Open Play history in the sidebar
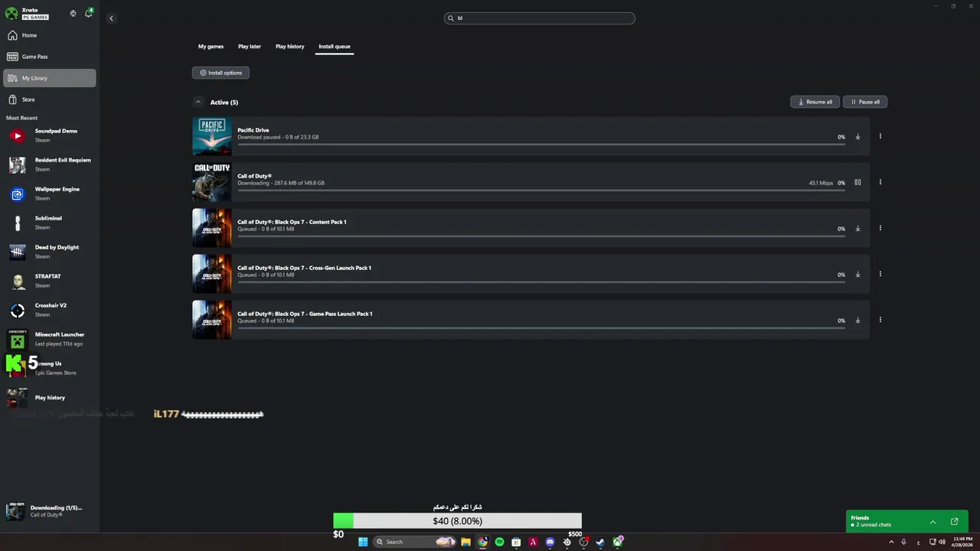 pos(50,398)
